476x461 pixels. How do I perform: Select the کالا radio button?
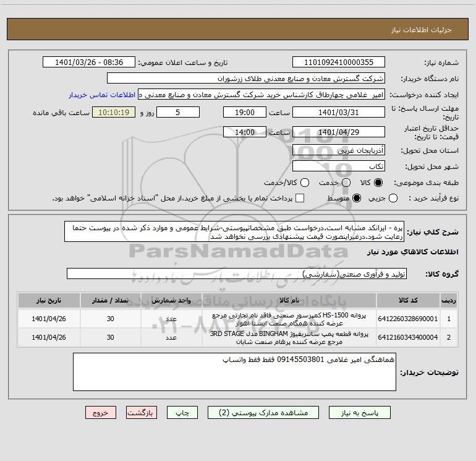tap(378, 183)
